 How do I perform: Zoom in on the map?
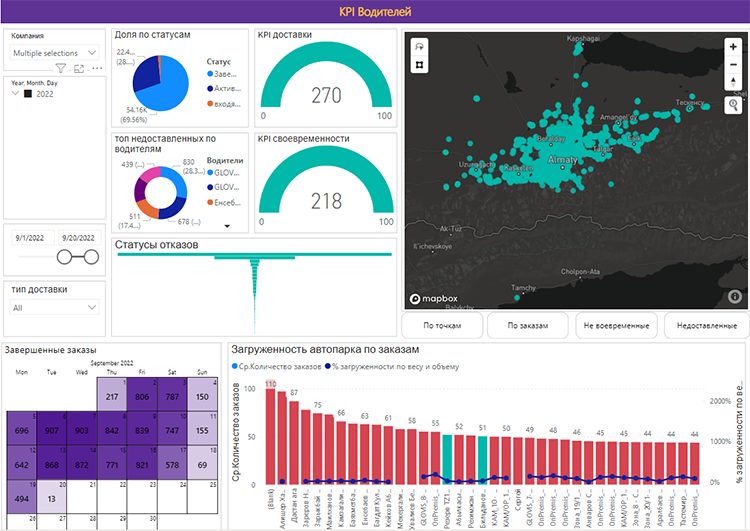pyautogui.click(x=734, y=46)
